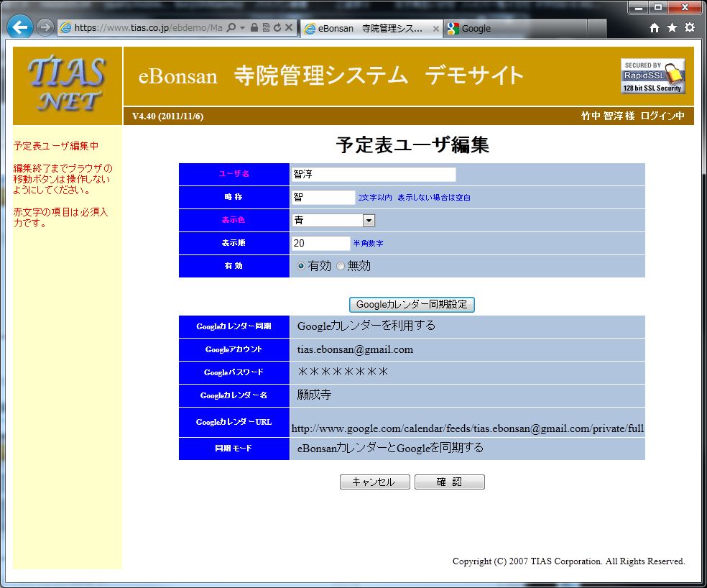The width and height of the screenshot is (707, 588).
Task: Click the IE page icon in address bar
Action: click(66, 27)
